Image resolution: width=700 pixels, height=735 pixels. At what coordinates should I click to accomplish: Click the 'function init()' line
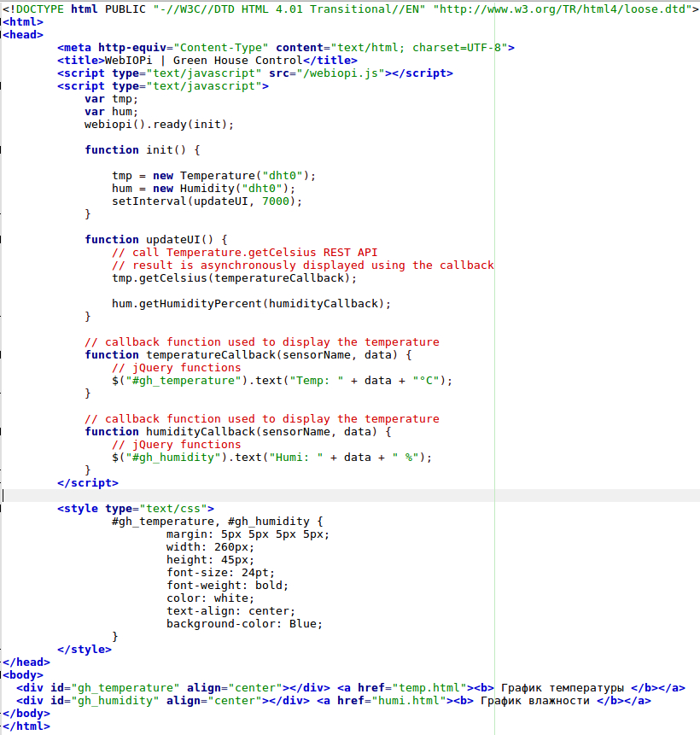click(x=143, y=150)
